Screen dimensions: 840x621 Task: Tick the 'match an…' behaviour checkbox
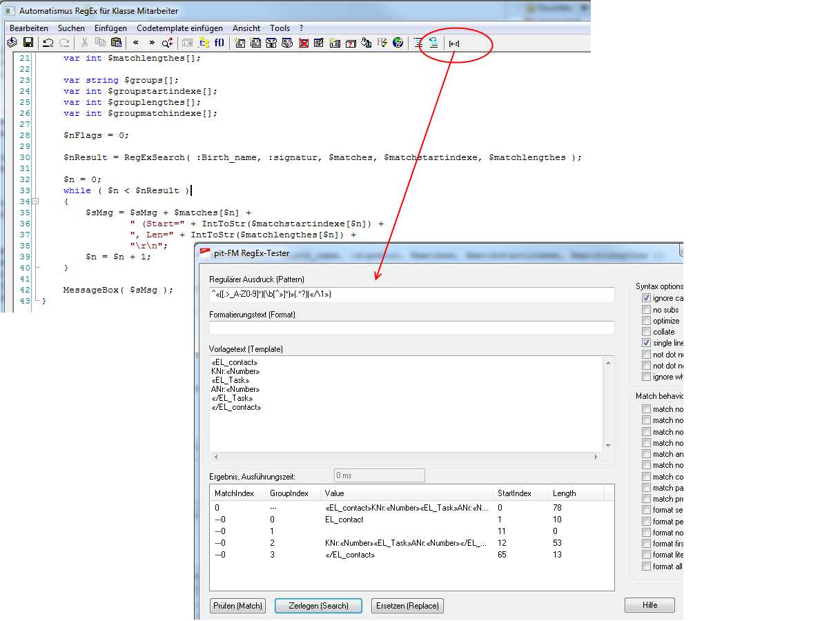click(x=646, y=454)
